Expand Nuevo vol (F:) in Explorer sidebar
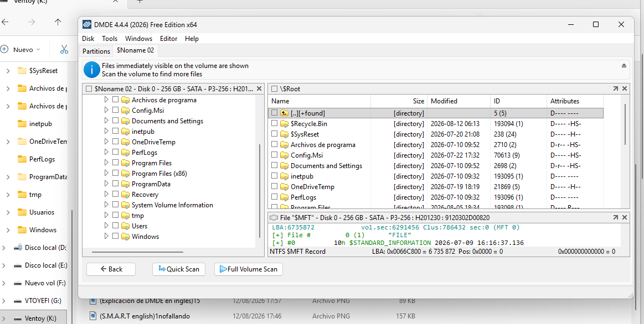Image resolution: width=644 pixels, height=324 pixels. [4, 283]
